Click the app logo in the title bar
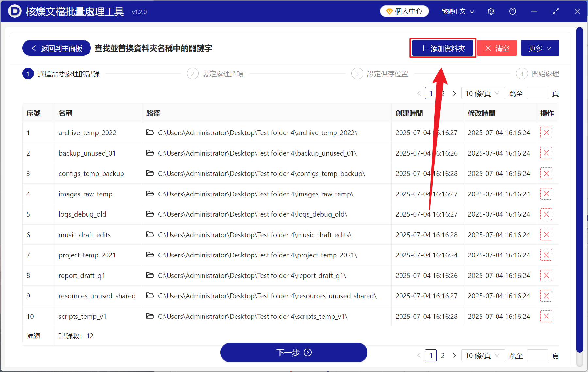 tap(15, 11)
